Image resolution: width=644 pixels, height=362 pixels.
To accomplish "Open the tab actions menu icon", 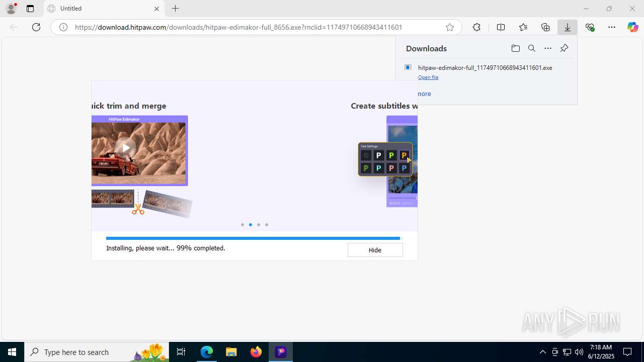I will click(x=30, y=9).
